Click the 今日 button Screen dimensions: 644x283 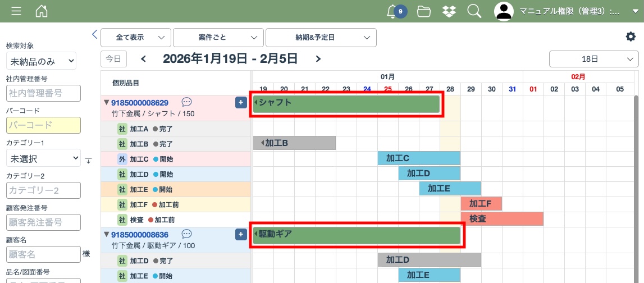coord(113,59)
